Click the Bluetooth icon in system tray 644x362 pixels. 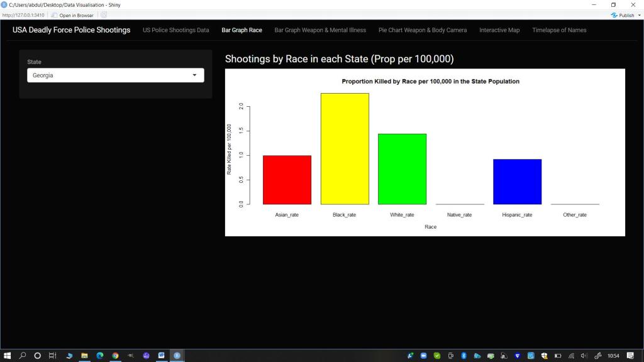coord(464,355)
